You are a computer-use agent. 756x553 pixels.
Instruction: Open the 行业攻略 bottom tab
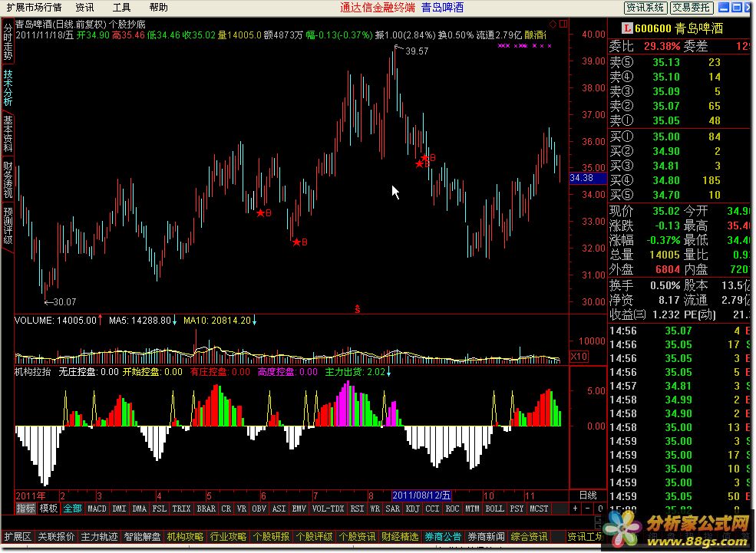(x=228, y=537)
